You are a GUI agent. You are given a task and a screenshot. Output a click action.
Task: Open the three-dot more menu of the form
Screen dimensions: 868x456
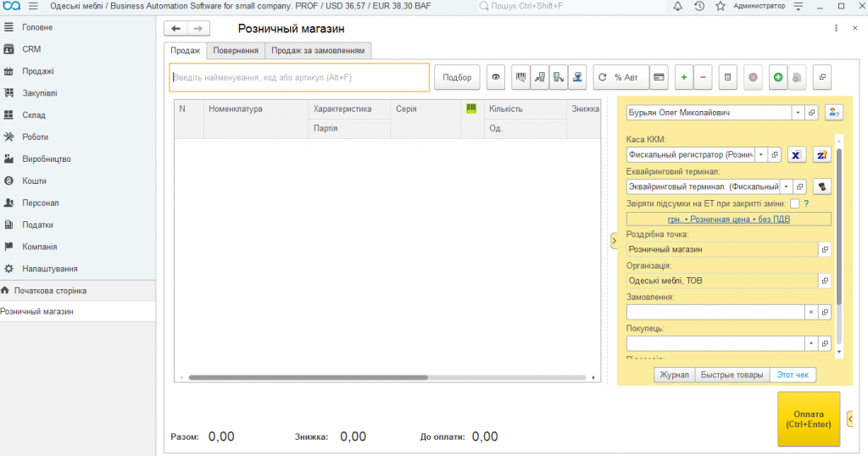click(836, 28)
